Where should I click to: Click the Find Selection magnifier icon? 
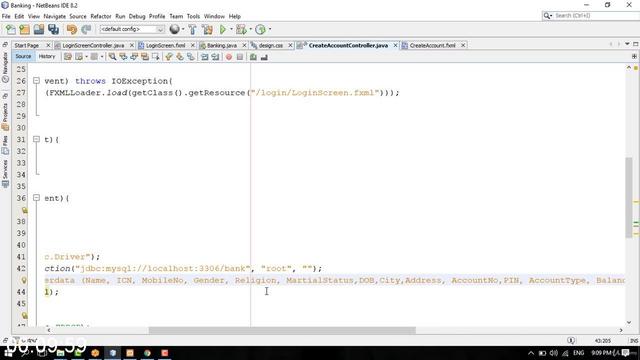(112, 57)
